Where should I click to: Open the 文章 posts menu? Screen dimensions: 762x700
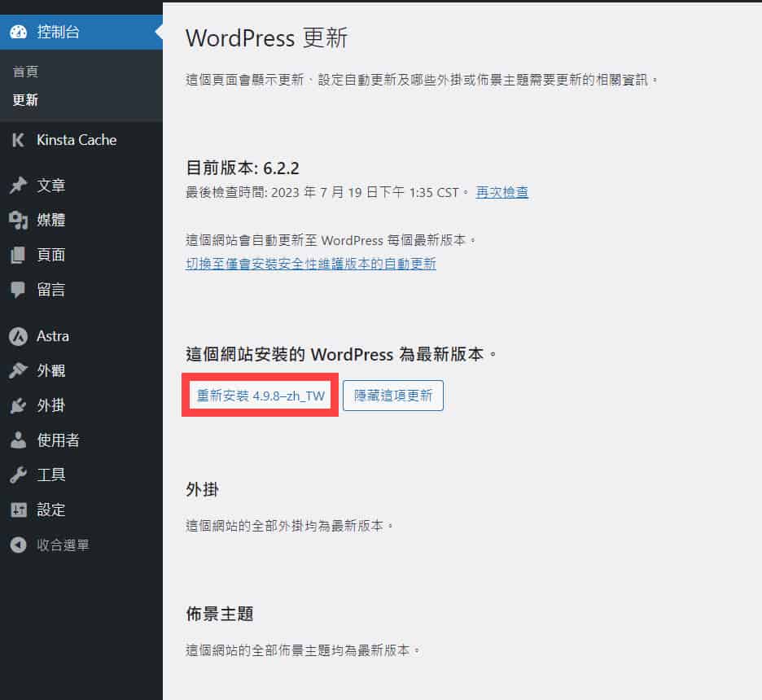[81, 185]
